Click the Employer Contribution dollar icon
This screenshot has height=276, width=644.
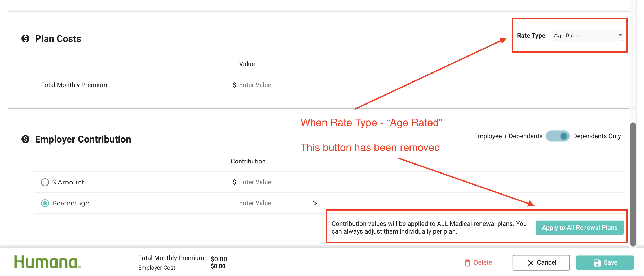25,139
